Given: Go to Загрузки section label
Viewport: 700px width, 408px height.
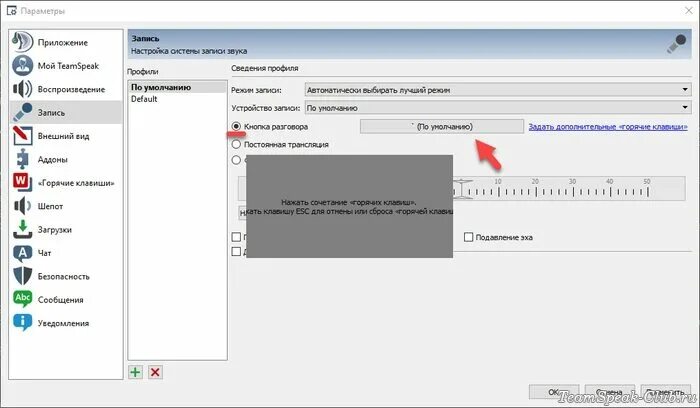Looking at the screenshot, I should [x=54, y=229].
